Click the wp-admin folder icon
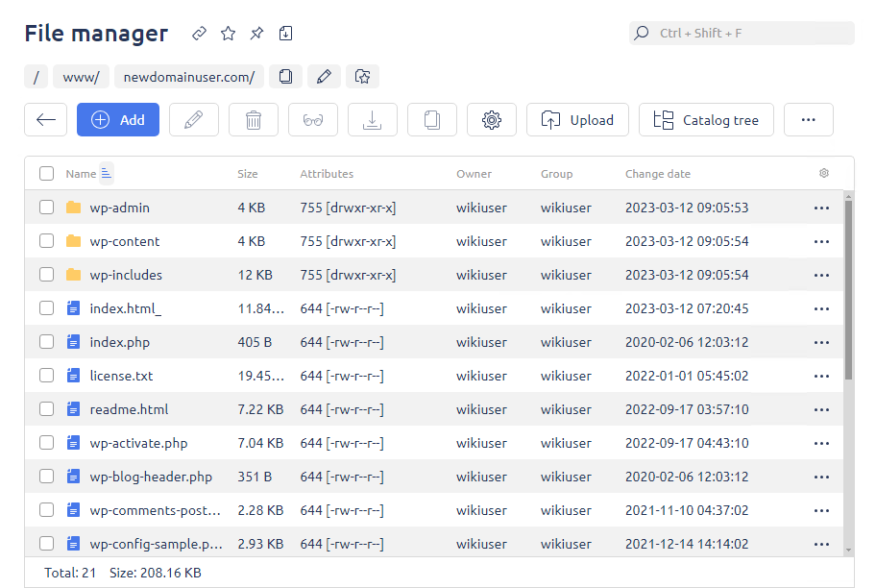 (73, 208)
